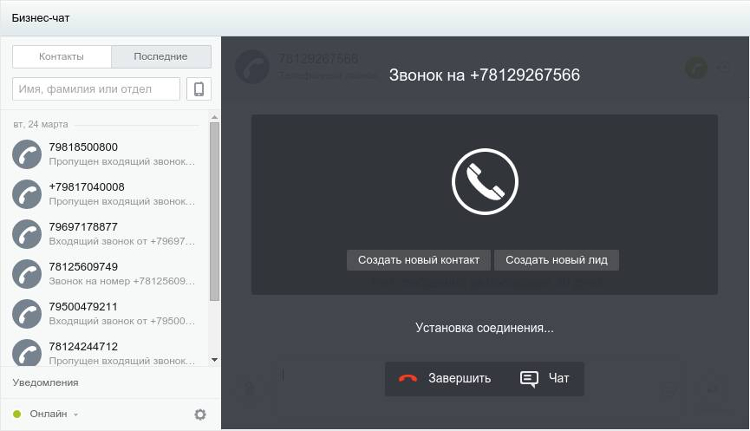
Task: Open conversation with 79818500800
Action: coord(105,154)
